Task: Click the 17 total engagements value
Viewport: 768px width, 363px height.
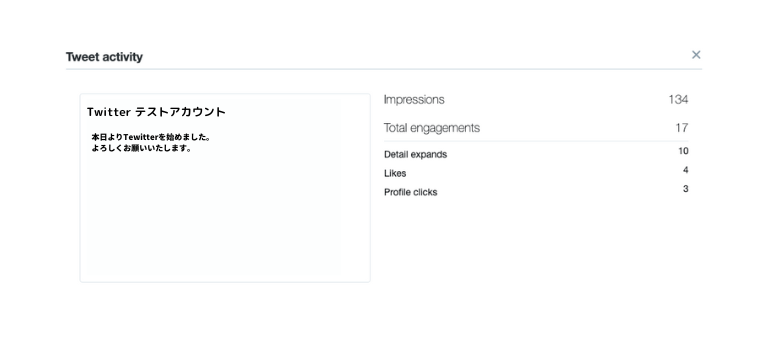Action: (x=682, y=128)
